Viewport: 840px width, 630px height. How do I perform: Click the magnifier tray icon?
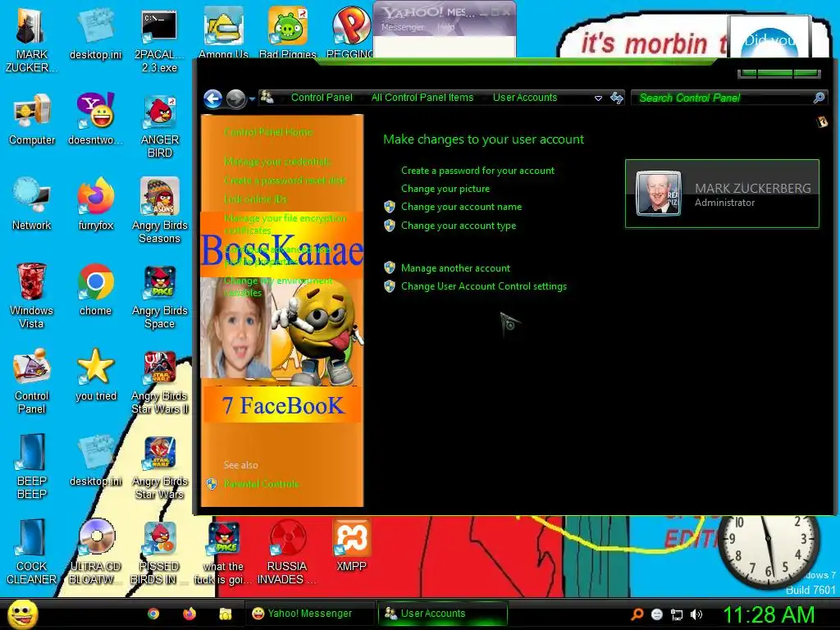[637, 614]
